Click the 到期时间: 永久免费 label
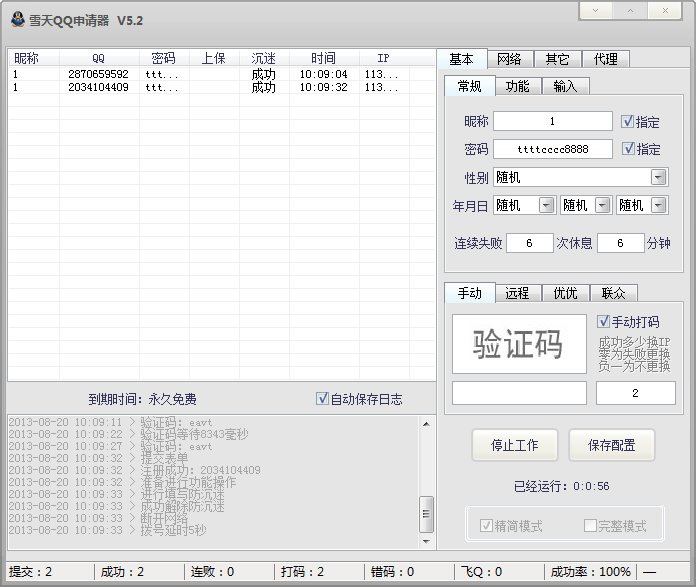Viewport: 696px width, 587px height. click(x=142, y=399)
